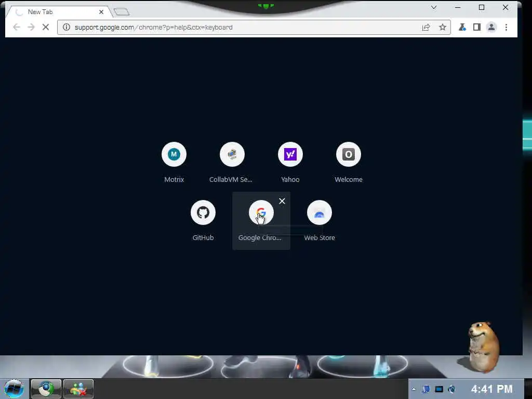
Task: Open the GitHub shortcut tile
Action: click(203, 221)
